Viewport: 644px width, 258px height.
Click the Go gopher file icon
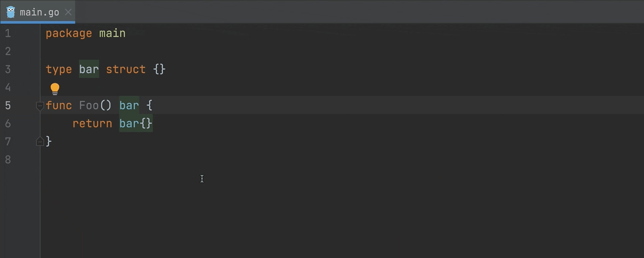point(11,12)
